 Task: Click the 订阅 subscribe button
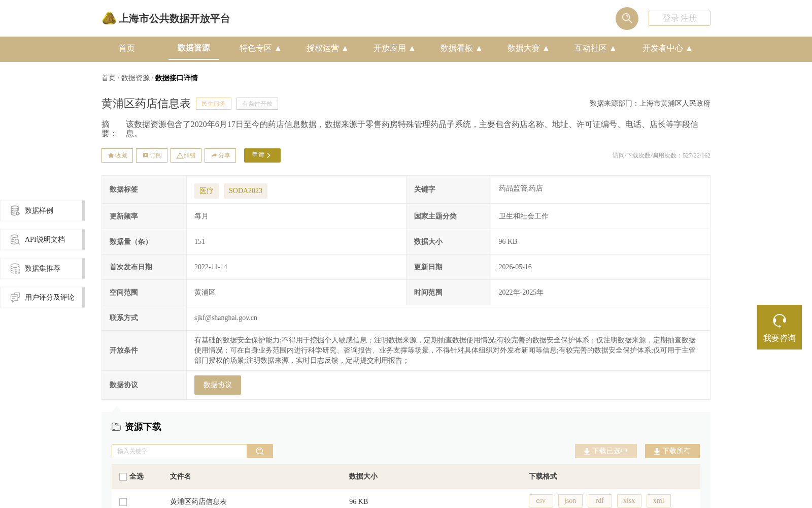(x=152, y=155)
